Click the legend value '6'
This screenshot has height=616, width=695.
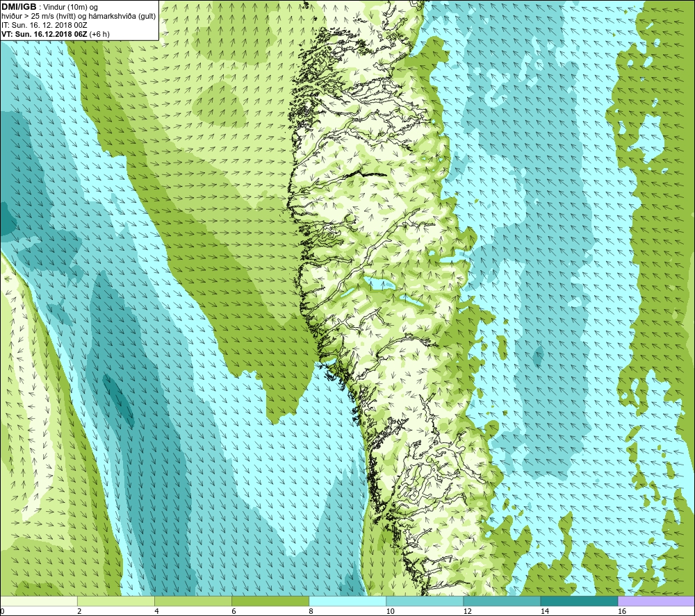point(234,612)
